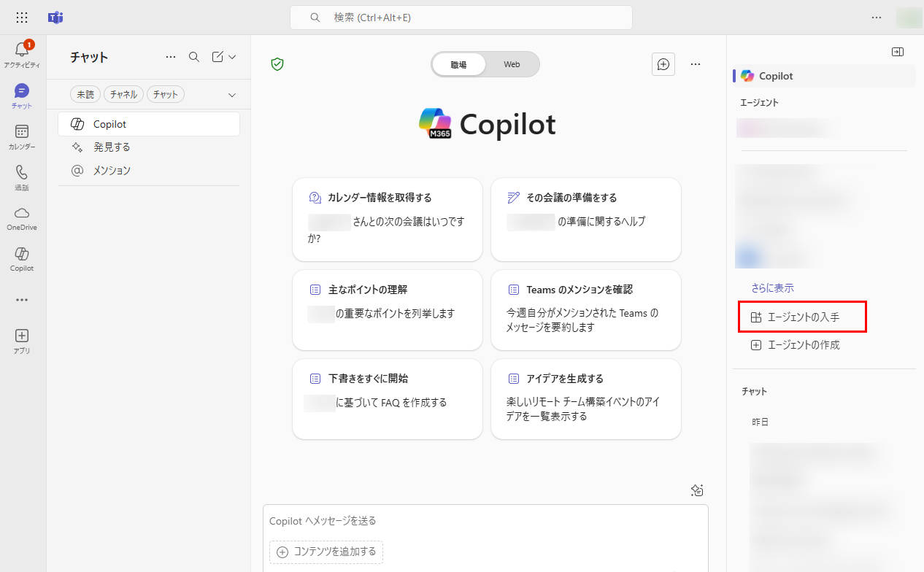The image size is (924, 572).
Task: Open the app launcher grid icon
Action: pyautogui.click(x=22, y=18)
